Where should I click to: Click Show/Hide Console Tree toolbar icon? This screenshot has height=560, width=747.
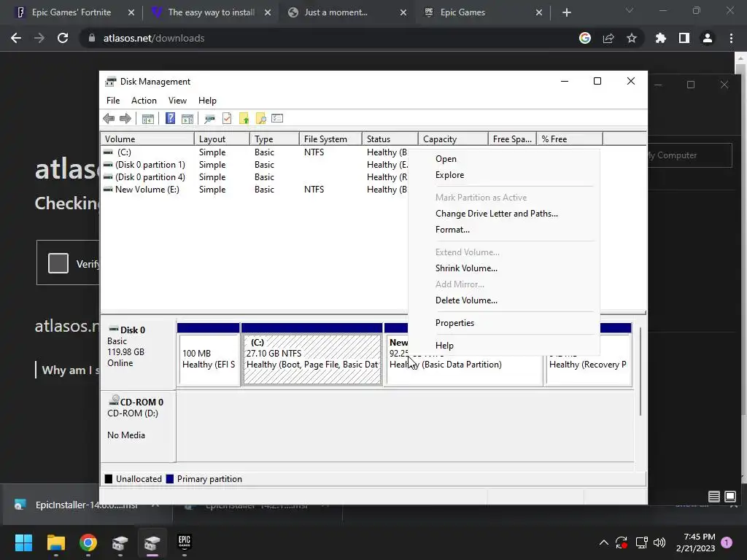point(147,119)
